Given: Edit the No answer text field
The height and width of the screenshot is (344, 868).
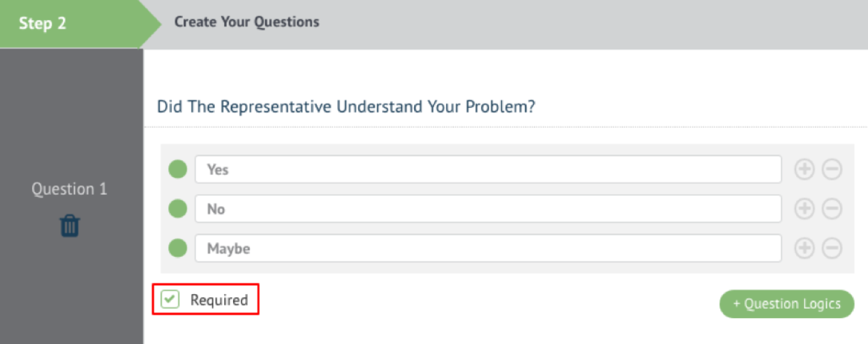Looking at the screenshot, I should [x=487, y=209].
